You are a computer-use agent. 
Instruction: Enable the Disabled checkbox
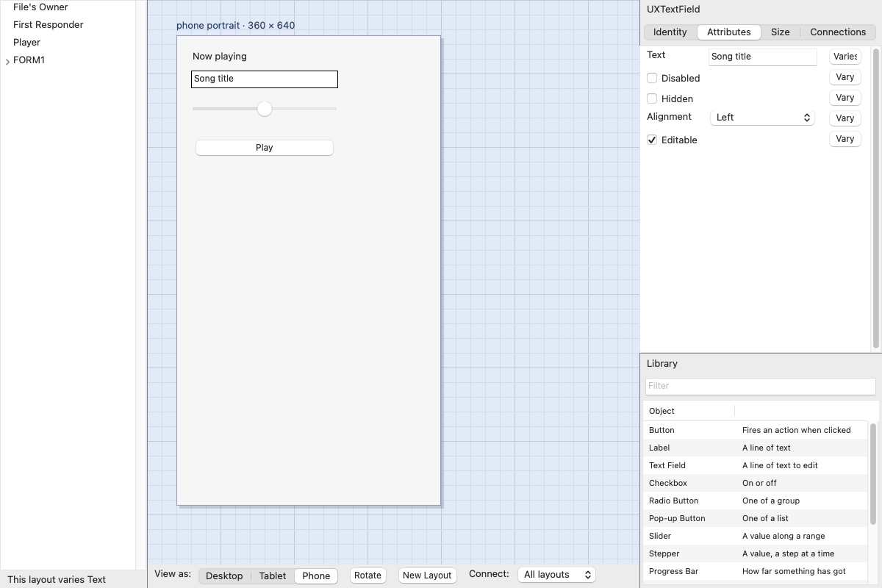click(652, 78)
